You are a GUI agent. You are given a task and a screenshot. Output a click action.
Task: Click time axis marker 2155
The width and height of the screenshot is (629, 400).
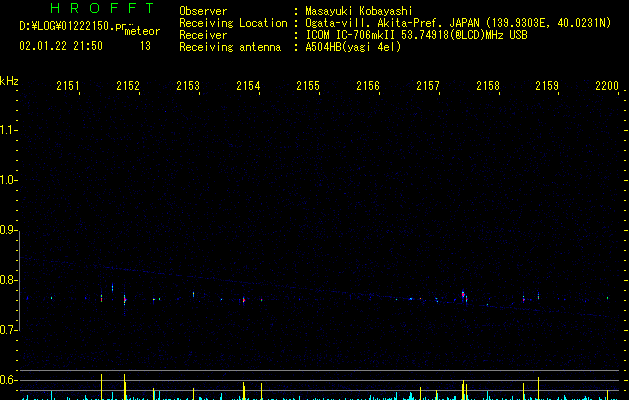[x=308, y=85]
